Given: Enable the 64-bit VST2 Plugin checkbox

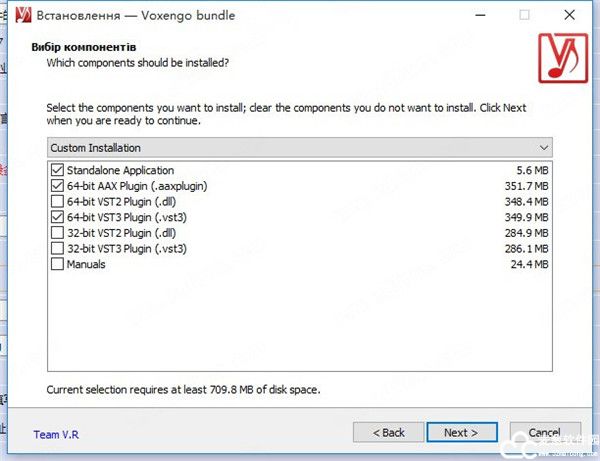Looking at the screenshot, I should click(56, 202).
